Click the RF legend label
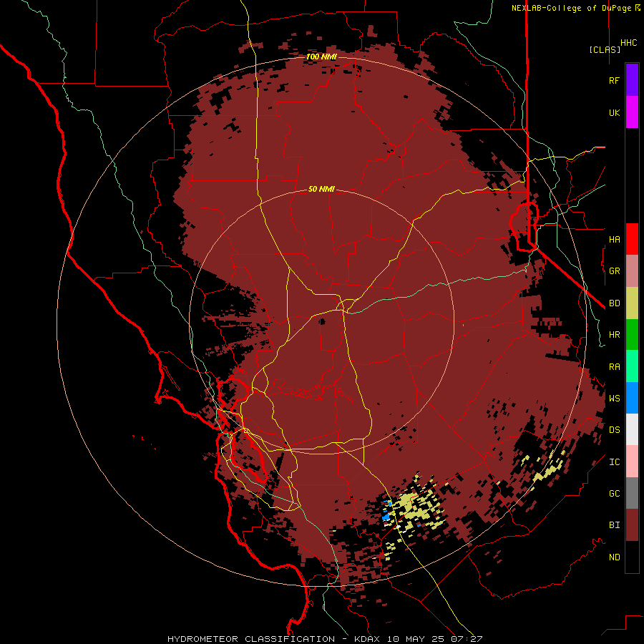The height and width of the screenshot is (644, 644). pos(614,80)
